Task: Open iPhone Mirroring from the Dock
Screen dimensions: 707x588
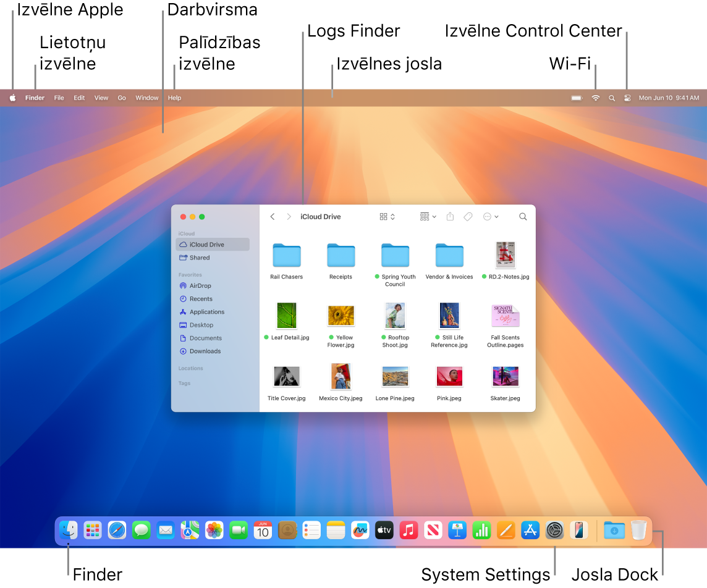Action: point(579,531)
